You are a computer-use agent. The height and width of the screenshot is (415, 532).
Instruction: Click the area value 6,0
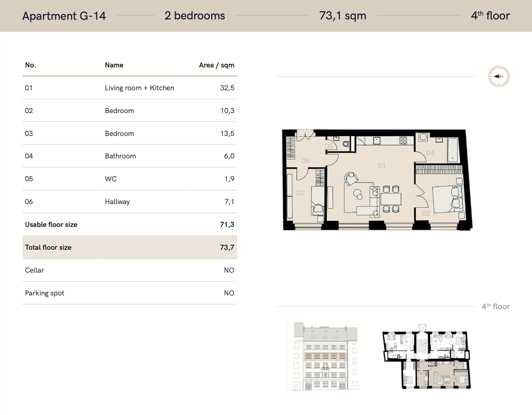pos(229,156)
